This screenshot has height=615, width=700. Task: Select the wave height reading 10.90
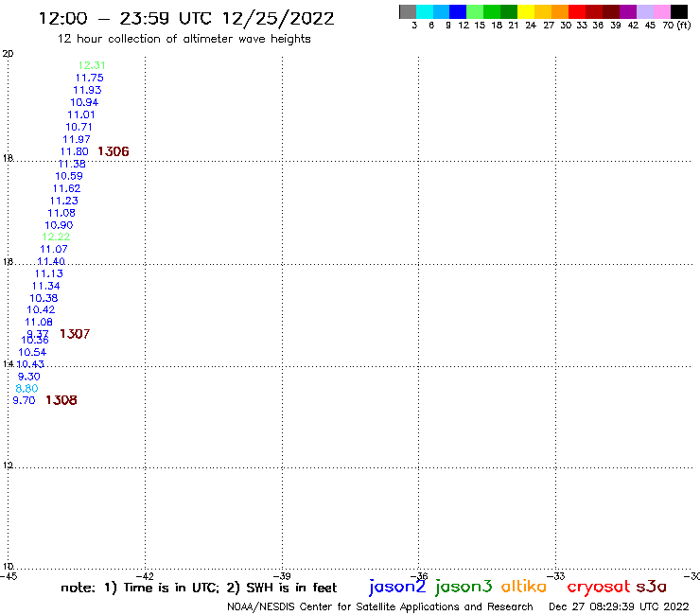pos(59,225)
